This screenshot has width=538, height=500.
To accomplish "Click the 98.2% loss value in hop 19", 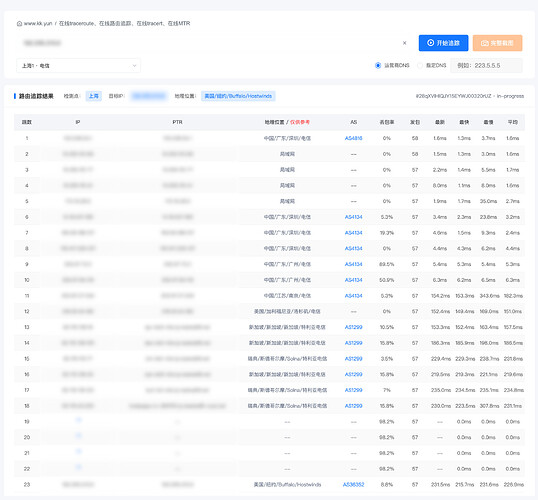I will pyautogui.click(x=387, y=422).
